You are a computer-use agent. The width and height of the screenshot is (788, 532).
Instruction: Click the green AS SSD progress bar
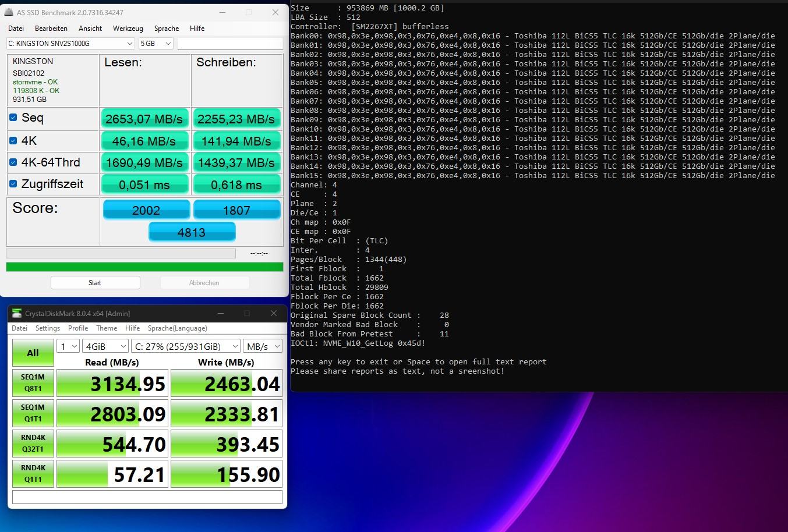click(x=144, y=267)
